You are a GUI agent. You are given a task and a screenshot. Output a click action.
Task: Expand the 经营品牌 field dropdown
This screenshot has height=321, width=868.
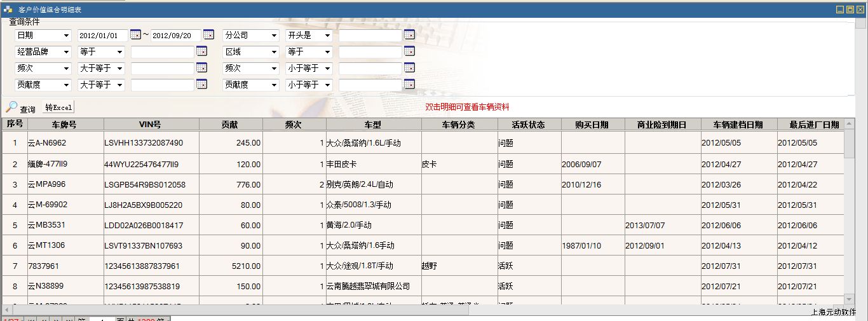[x=66, y=52]
